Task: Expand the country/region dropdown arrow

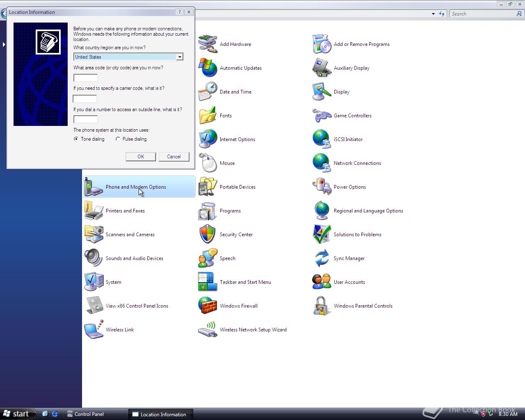Action: (179, 57)
